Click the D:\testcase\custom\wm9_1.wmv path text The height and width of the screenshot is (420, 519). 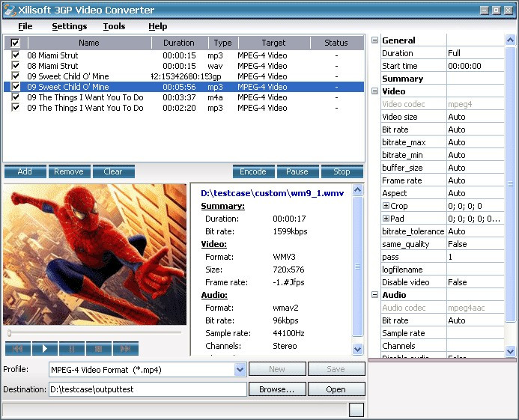point(273,193)
